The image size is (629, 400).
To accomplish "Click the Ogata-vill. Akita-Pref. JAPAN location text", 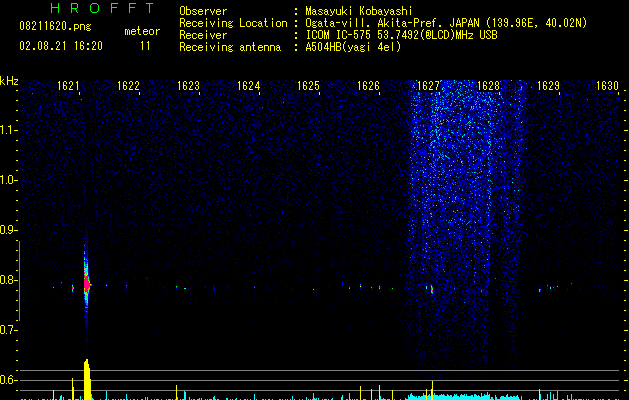I will [x=446, y=23].
